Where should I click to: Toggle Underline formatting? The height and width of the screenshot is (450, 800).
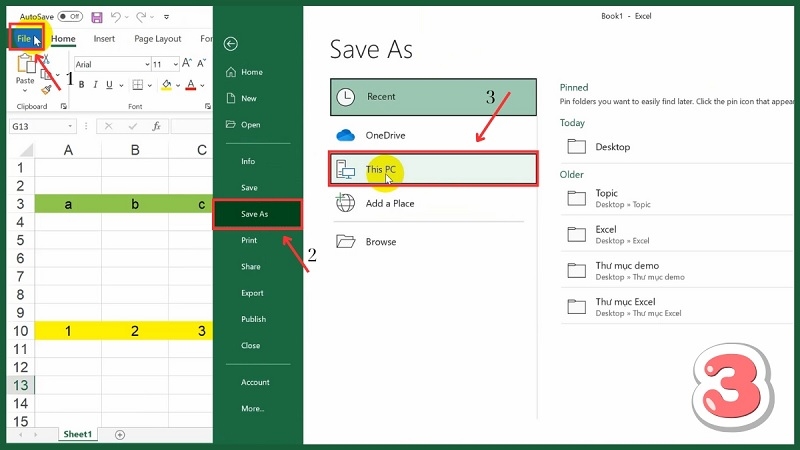click(x=109, y=85)
